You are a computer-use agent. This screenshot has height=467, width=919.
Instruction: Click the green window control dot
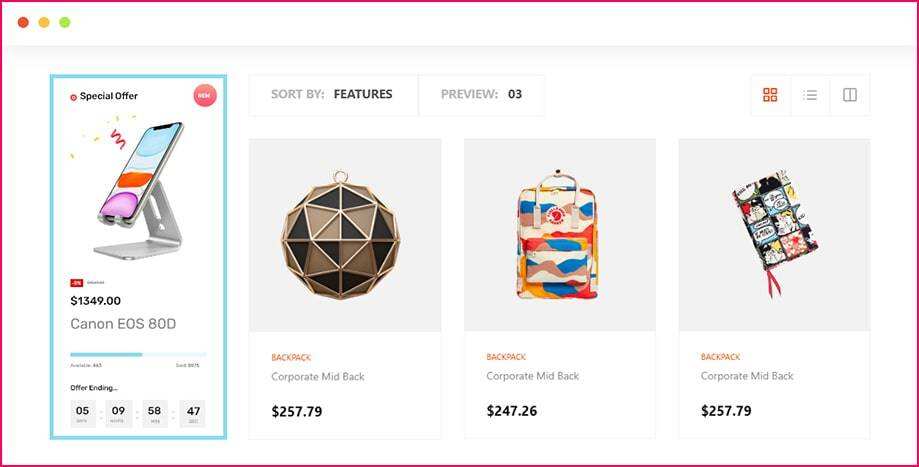(x=65, y=22)
